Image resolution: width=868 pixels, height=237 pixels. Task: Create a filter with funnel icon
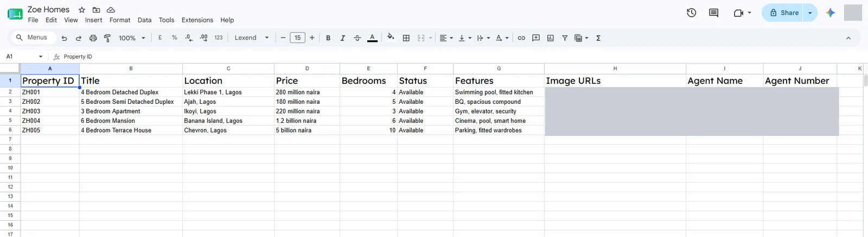click(x=565, y=38)
